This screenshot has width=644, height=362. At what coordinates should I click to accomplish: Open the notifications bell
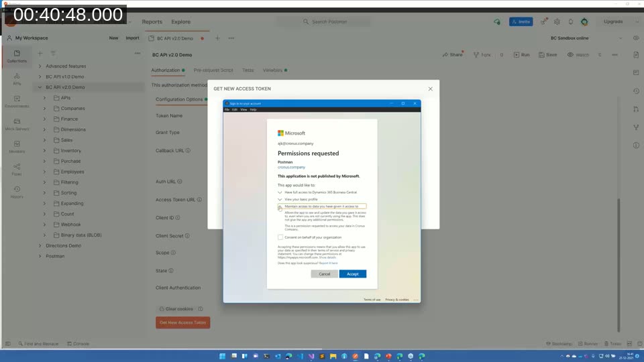coord(570,21)
